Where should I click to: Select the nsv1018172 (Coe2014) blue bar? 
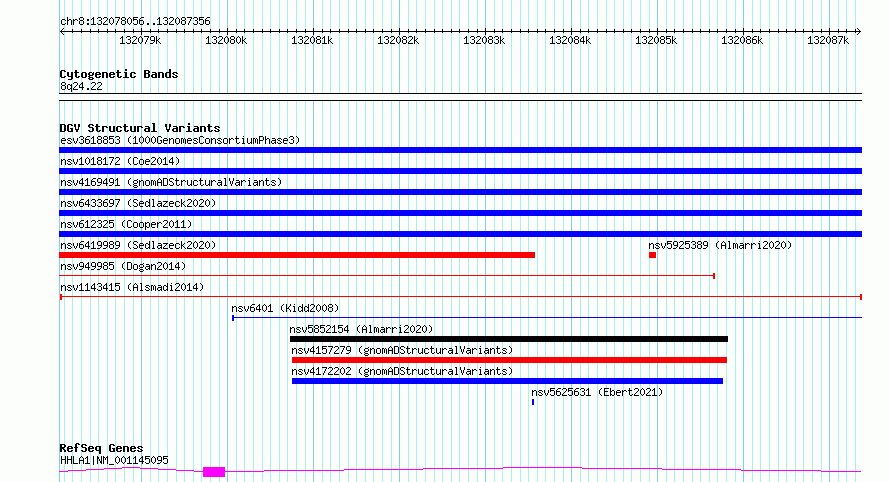[460, 171]
